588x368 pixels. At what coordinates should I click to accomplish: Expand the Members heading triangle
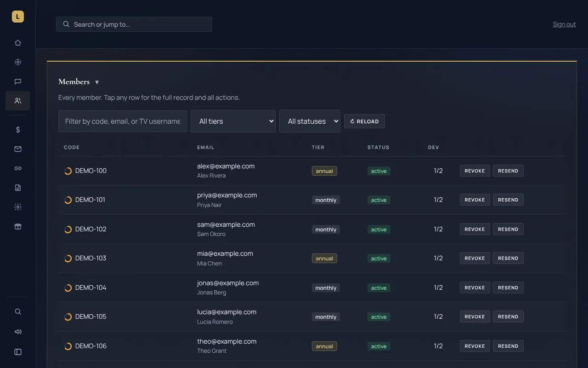[97, 82]
